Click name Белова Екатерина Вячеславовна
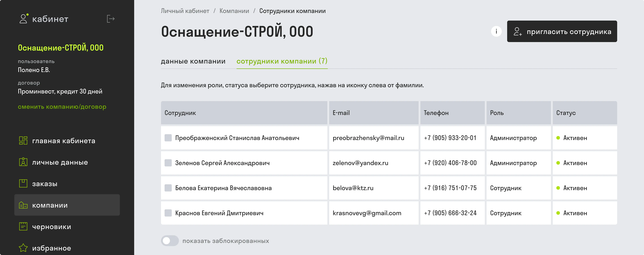 [x=223, y=188]
